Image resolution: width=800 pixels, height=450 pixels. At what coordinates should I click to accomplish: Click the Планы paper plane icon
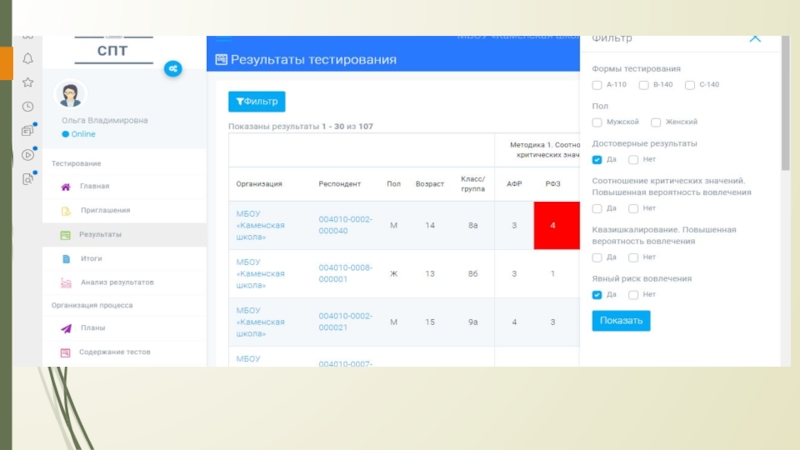66,328
